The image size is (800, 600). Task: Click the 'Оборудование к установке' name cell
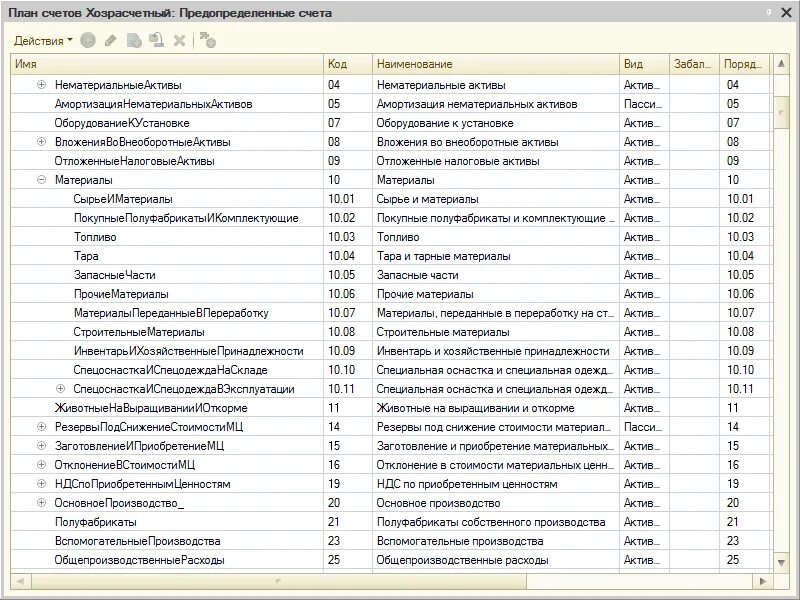[x=496, y=123]
